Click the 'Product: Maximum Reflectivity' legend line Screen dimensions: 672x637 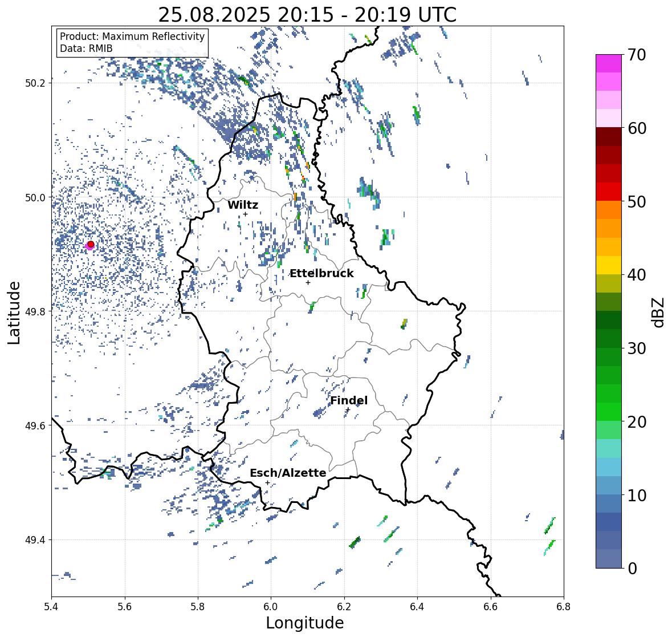132,36
